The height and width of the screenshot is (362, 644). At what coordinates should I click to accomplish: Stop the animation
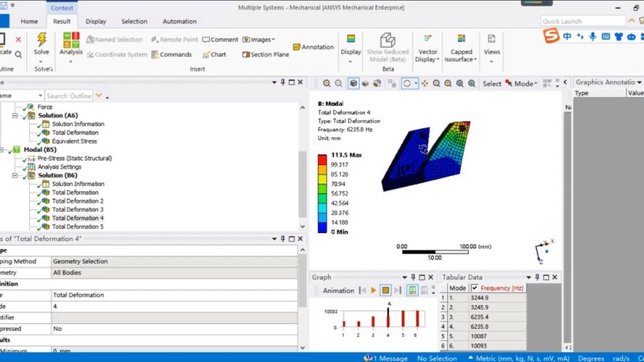(x=385, y=290)
